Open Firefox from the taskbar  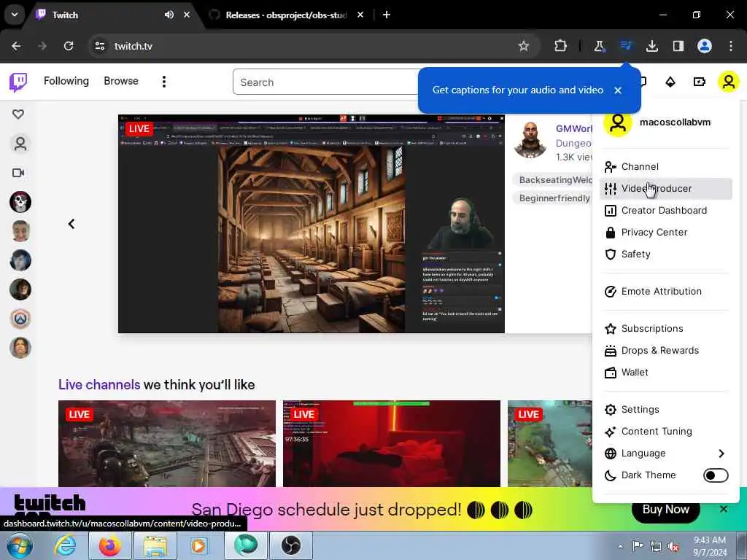pyautogui.click(x=110, y=545)
